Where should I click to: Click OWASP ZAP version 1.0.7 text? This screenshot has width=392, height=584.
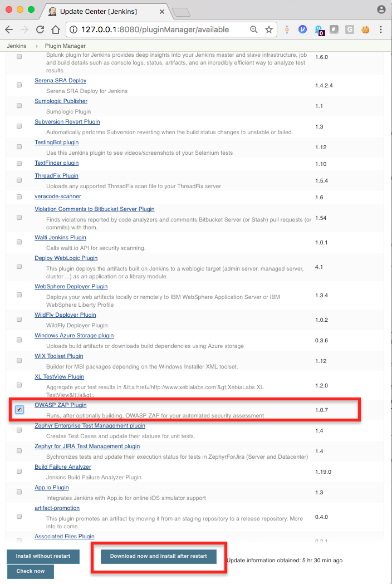click(321, 410)
